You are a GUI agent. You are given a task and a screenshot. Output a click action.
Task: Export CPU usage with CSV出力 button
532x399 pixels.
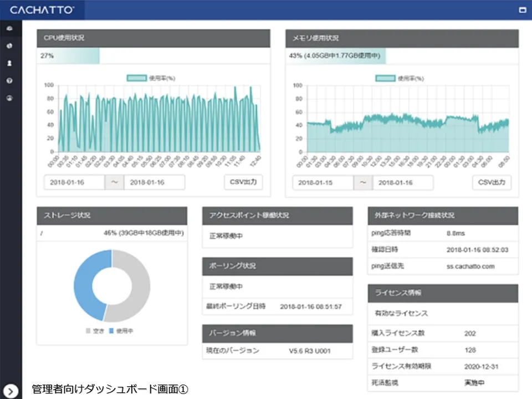point(243,182)
